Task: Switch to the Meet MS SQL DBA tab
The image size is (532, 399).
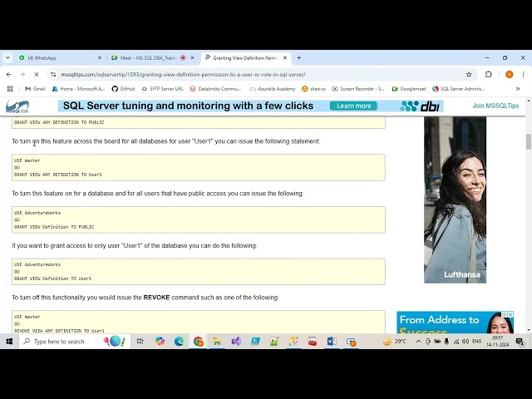Action: (x=148, y=58)
